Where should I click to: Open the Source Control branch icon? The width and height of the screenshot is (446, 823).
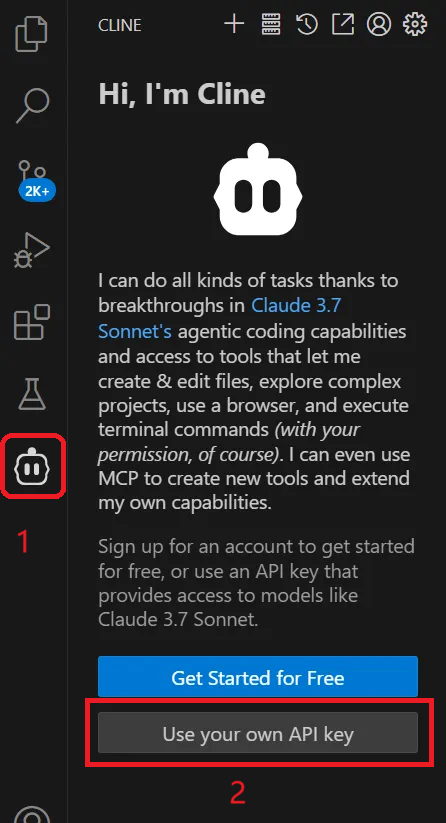[33, 175]
